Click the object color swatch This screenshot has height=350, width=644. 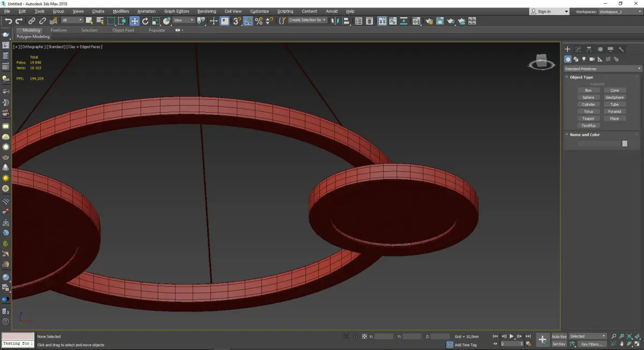(x=625, y=143)
